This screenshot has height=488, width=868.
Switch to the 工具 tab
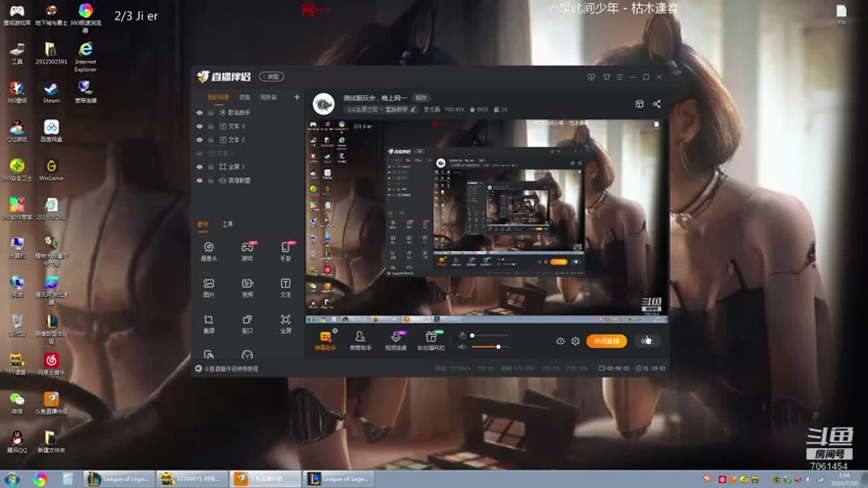point(228,224)
